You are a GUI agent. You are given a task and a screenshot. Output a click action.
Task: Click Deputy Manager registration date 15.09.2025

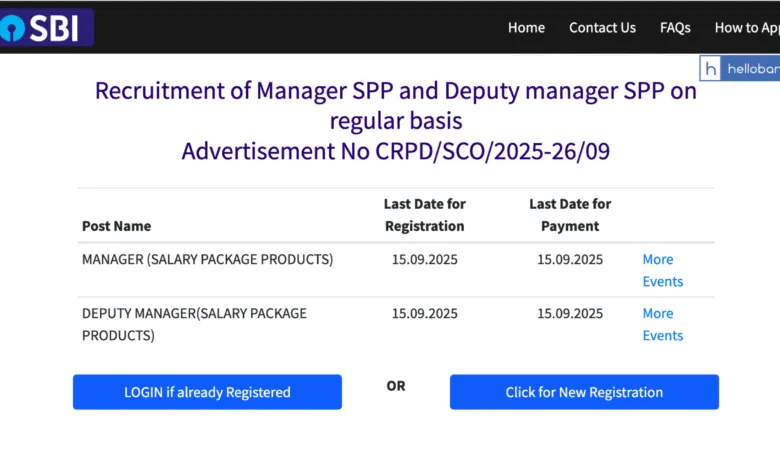click(424, 313)
